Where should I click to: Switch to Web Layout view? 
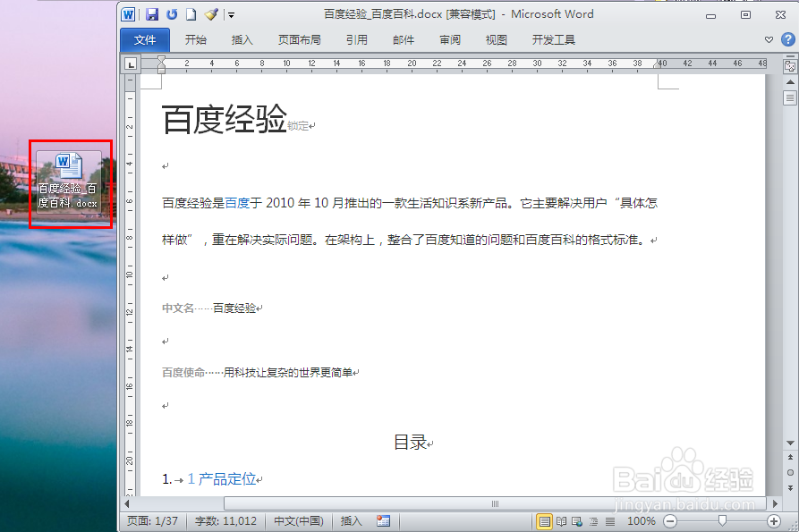(577, 521)
